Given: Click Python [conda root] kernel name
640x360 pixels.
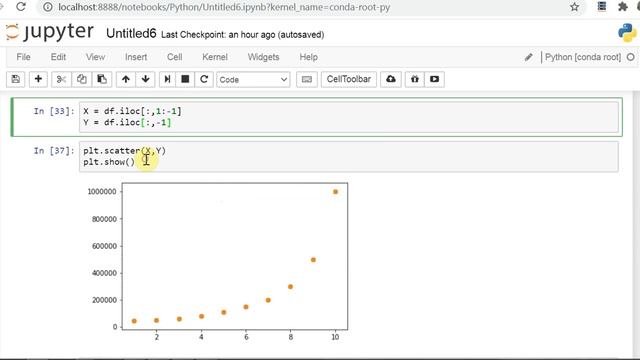Looking at the screenshot, I should (x=583, y=57).
